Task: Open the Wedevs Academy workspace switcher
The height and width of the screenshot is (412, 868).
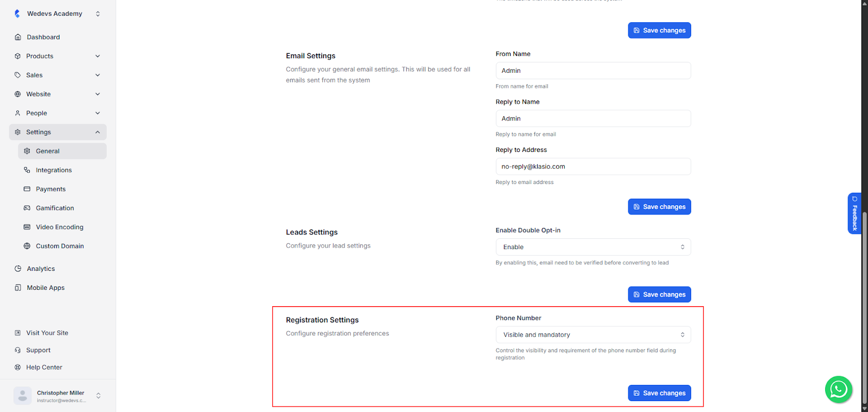Action: point(98,14)
